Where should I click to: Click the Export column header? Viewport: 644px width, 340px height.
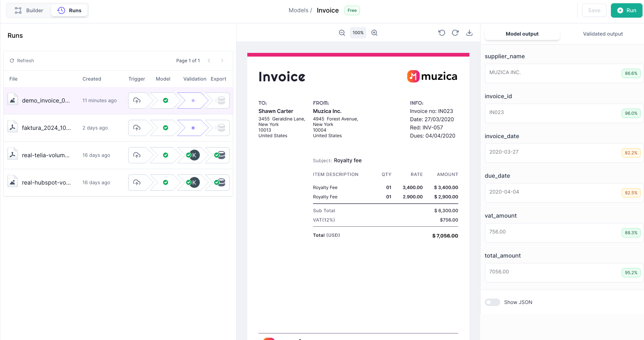point(219,79)
